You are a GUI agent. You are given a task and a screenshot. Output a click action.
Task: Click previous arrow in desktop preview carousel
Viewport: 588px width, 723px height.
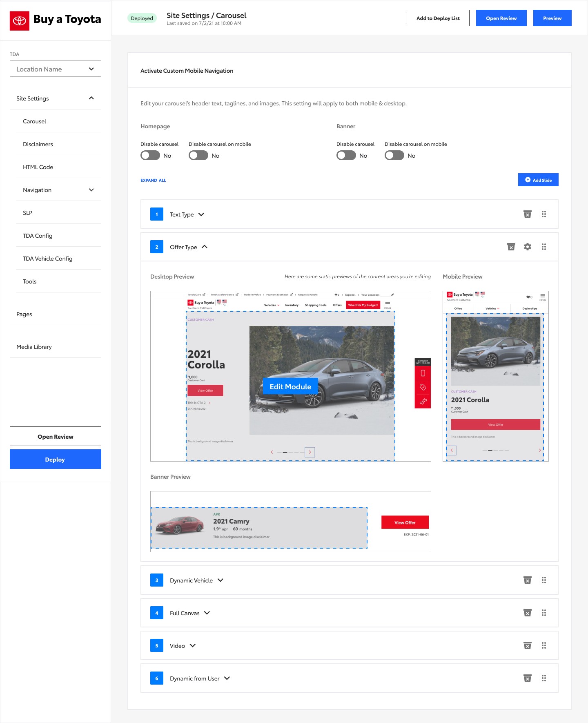coord(272,452)
